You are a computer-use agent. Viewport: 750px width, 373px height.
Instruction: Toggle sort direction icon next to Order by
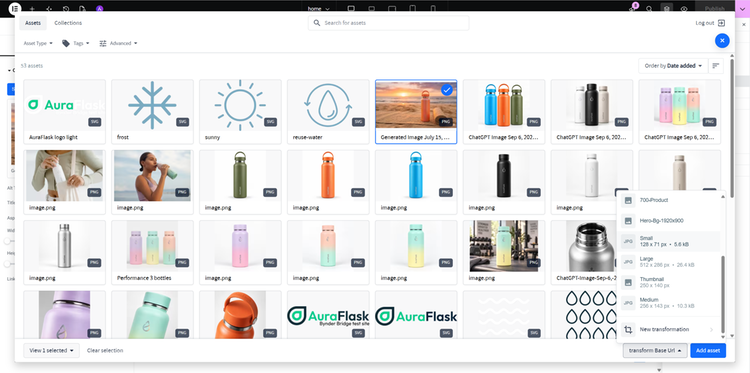(x=716, y=66)
